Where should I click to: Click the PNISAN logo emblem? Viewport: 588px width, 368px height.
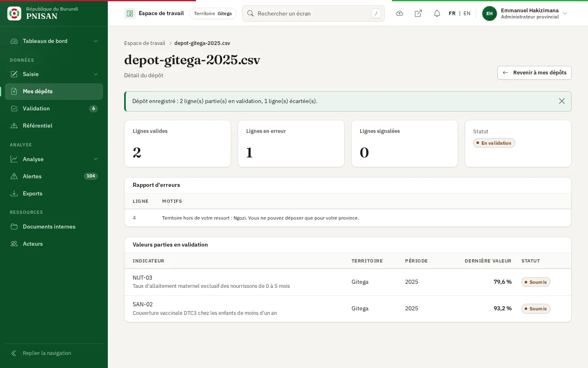(14, 13)
